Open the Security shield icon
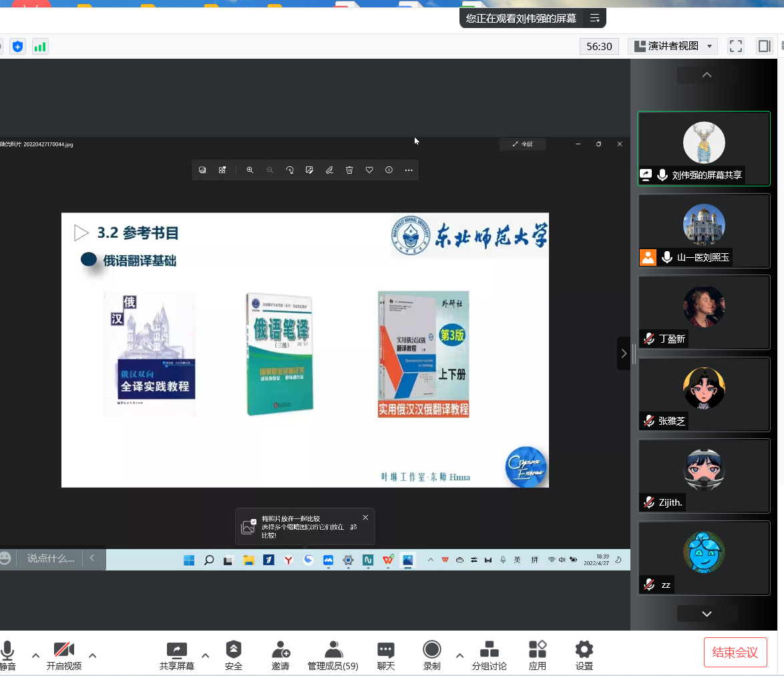The height and width of the screenshot is (676, 784). pyautogui.click(x=233, y=655)
